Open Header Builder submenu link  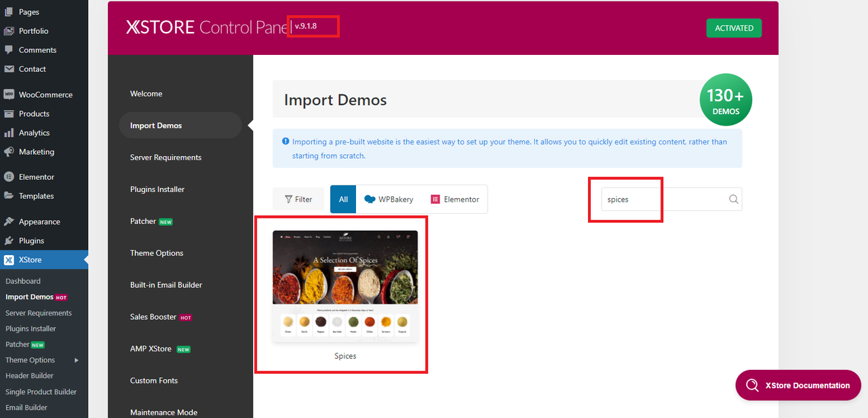click(x=29, y=376)
